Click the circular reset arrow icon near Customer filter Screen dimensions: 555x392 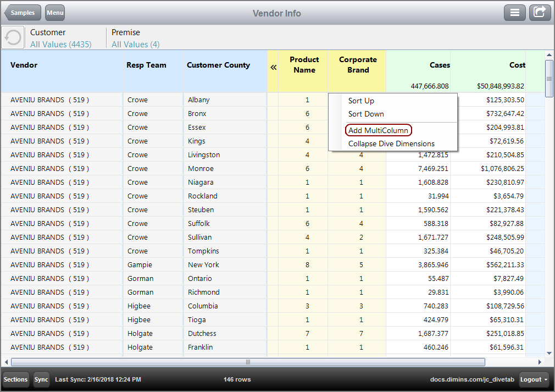(12, 37)
